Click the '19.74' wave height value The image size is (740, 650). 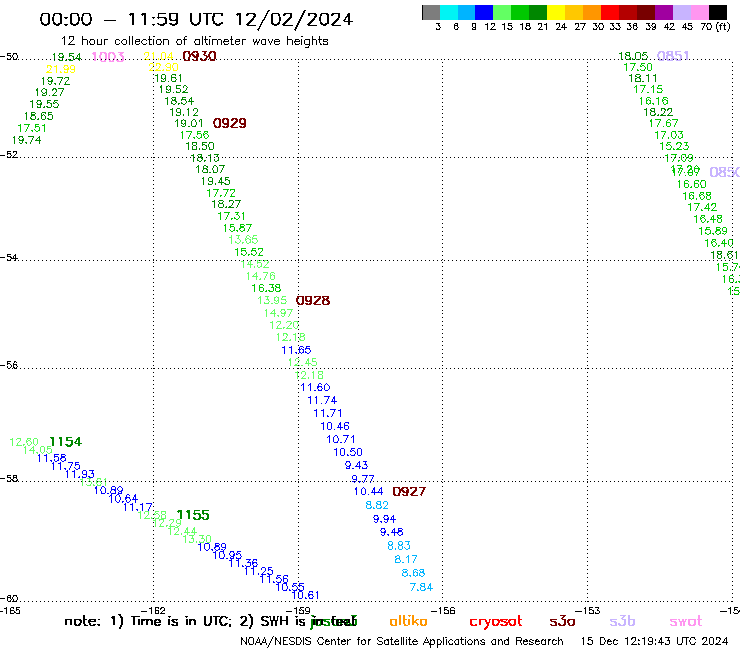click(x=26, y=140)
